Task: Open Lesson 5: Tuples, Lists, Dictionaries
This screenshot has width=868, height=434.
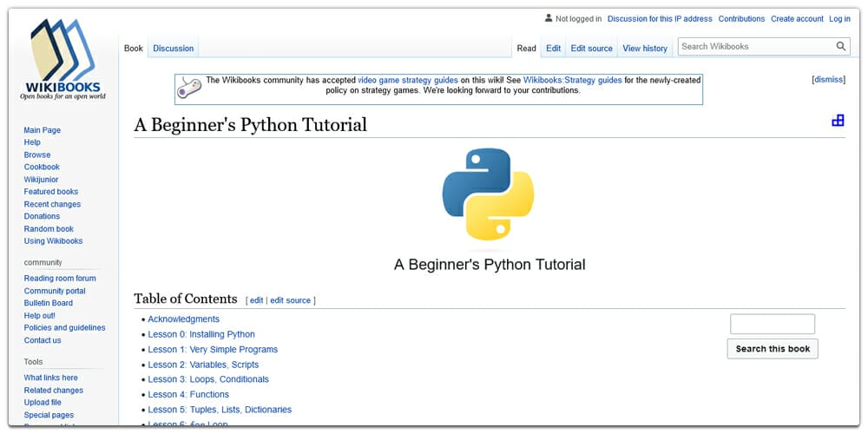Action: 220,410
